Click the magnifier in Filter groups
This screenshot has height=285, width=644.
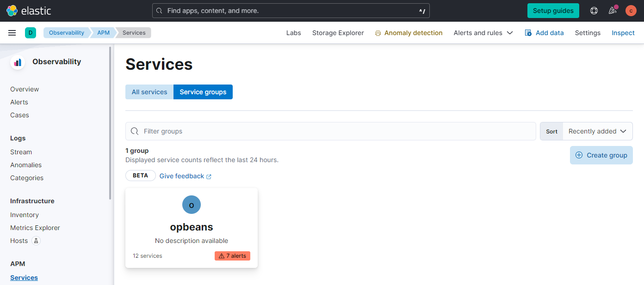[135, 131]
